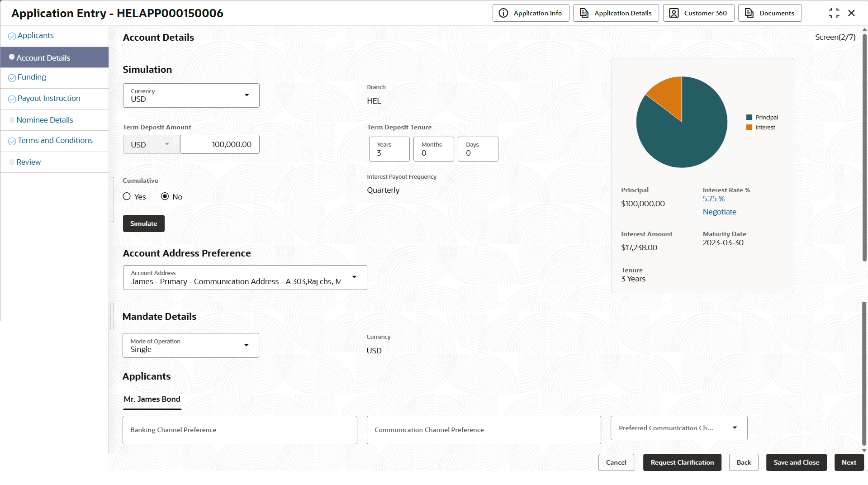
Task: Click the Application Info icon
Action: [503, 13]
